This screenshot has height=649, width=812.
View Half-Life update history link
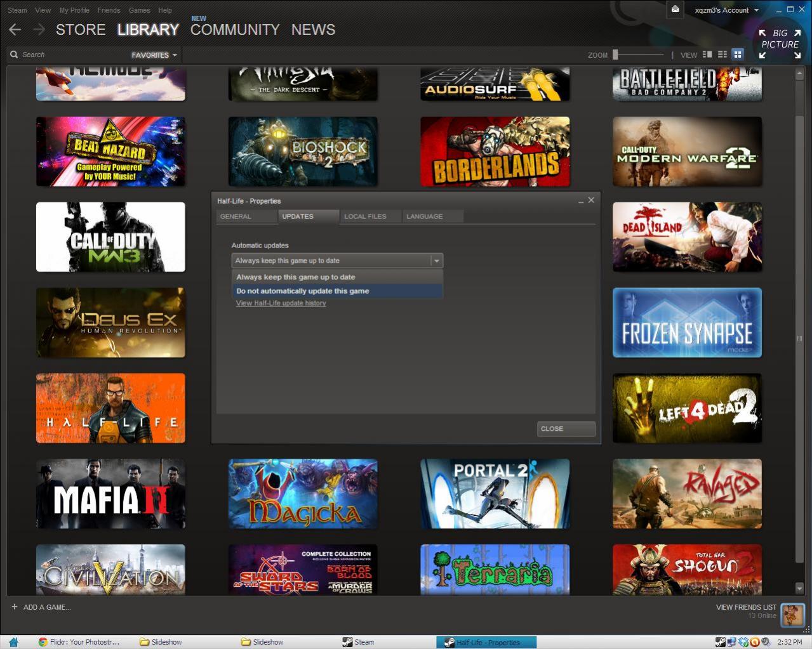click(281, 303)
